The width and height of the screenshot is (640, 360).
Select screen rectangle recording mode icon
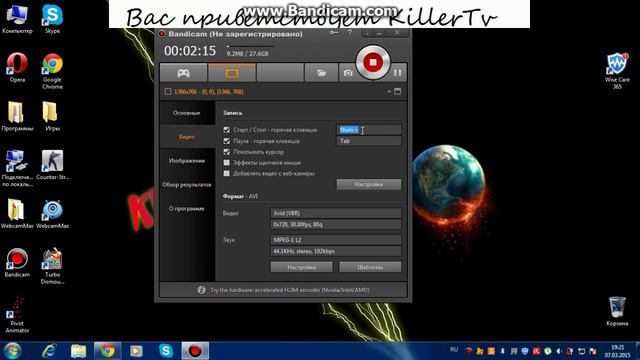coord(232,73)
